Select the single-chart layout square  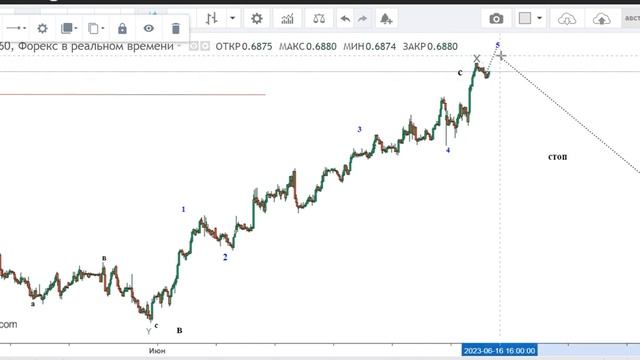[525, 18]
